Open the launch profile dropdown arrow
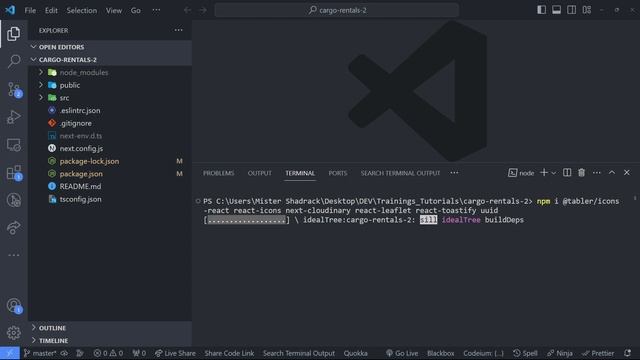640x360 pixels. 553,173
